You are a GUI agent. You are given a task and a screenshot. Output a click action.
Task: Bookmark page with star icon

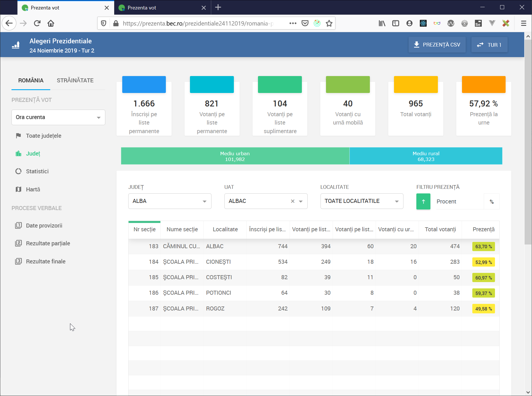click(329, 23)
